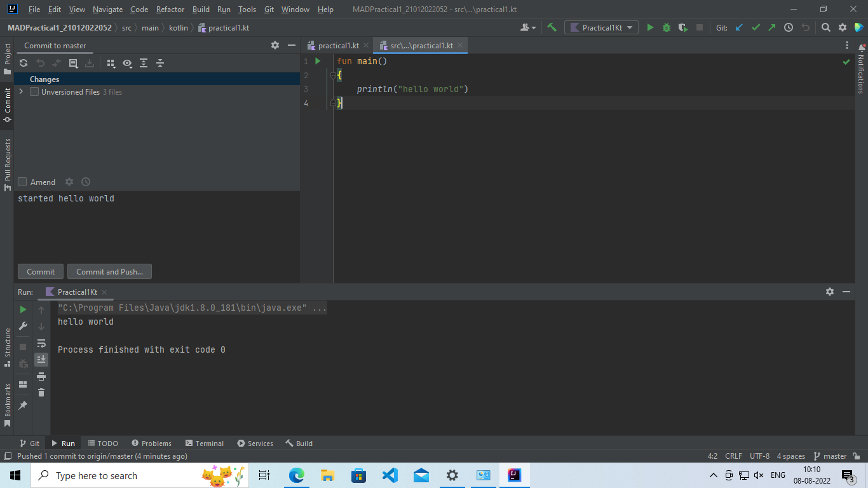
Task: Open the UTF-8 encoding selector
Action: click(x=759, y=456)
